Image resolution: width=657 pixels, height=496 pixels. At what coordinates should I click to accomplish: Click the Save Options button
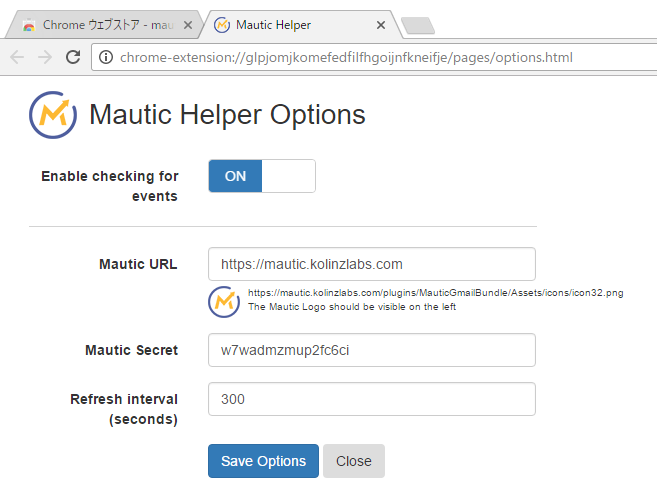(263, 461)
